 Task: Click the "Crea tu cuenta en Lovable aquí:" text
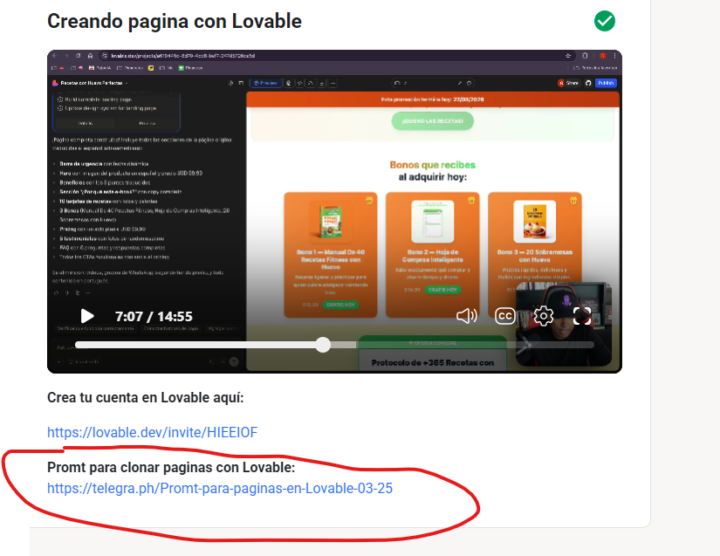(145, 398)
